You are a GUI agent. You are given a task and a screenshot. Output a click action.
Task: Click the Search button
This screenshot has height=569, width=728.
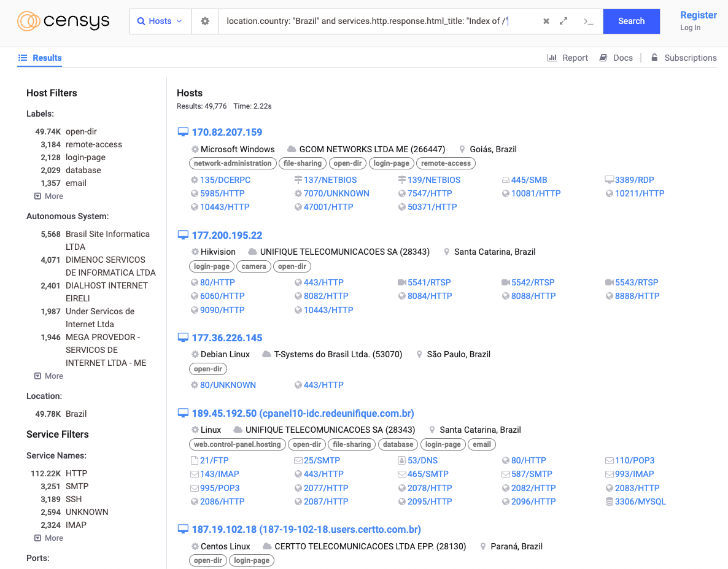632,21
